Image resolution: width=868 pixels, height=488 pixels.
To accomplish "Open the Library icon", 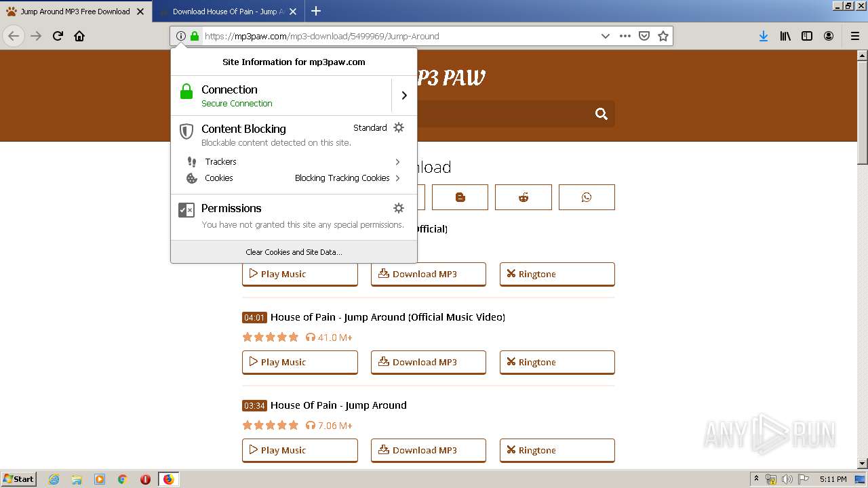I will tap(785, 36).
